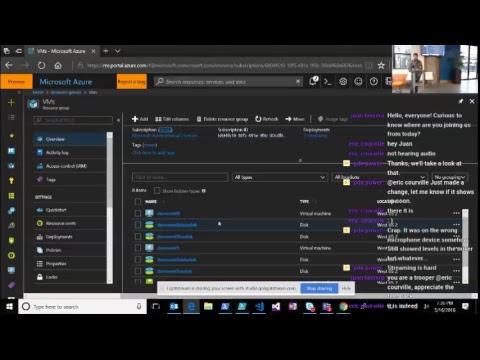Tick checkbox of the highlighted Disk row
The width and height of the screenshot is (480, 360).
[x=138, y=225]
